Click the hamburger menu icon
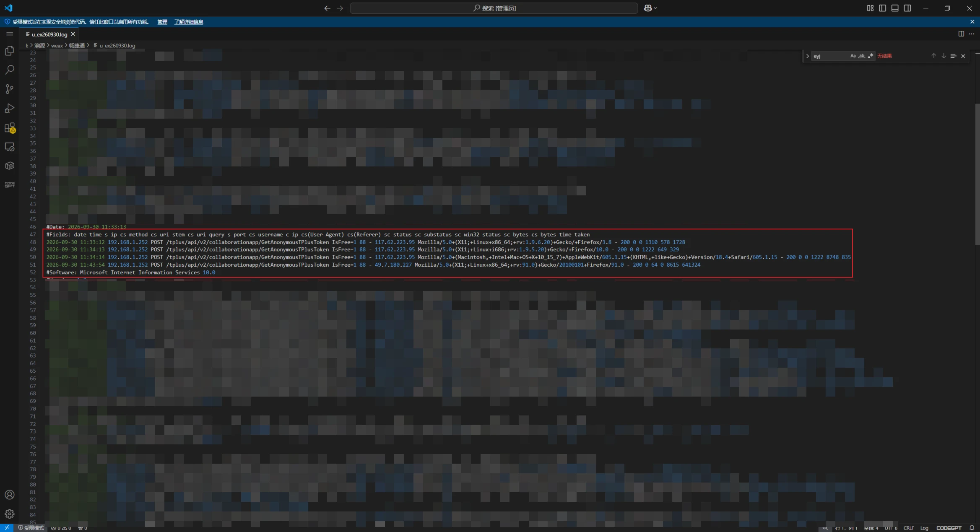Screen dimensions: 980x532 tap(10, 34)
